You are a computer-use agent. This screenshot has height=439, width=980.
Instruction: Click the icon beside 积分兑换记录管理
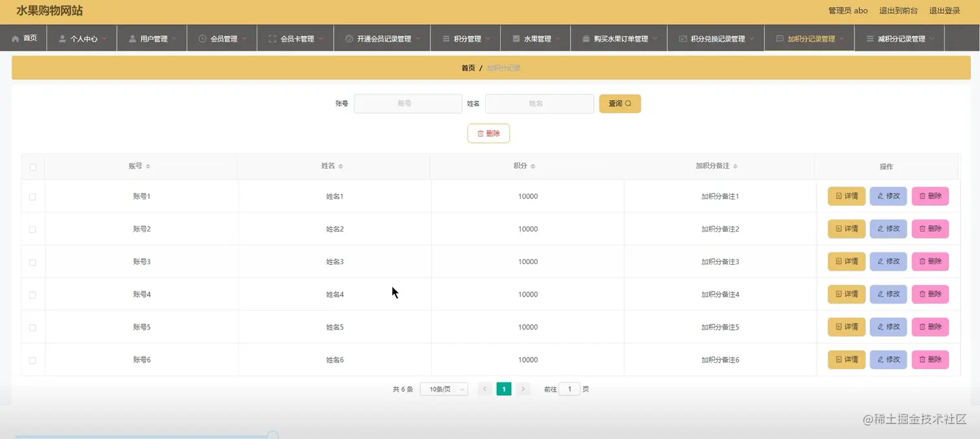[682, 39]
